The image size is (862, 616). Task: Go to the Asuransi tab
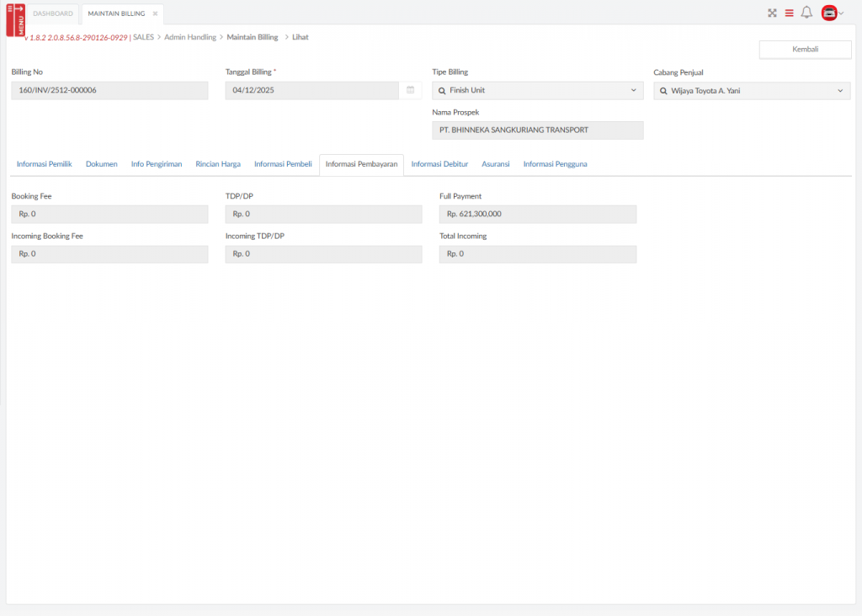495,164
